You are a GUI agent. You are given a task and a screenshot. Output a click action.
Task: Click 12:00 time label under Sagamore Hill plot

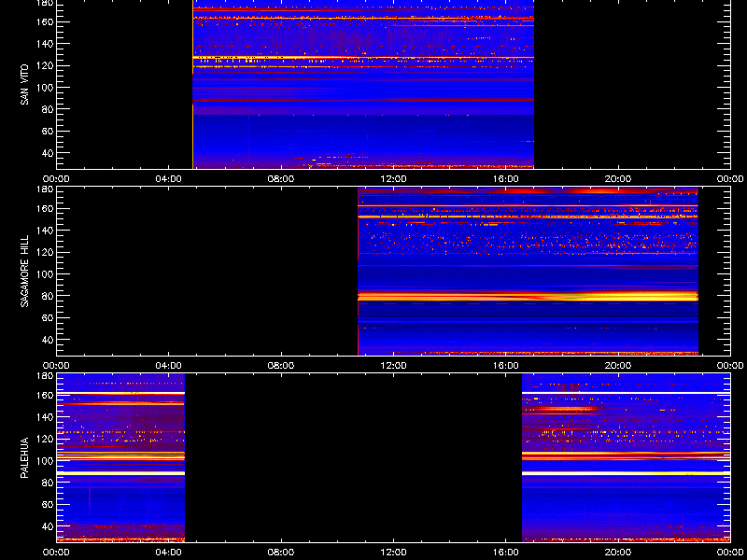[x=393, y=366]
